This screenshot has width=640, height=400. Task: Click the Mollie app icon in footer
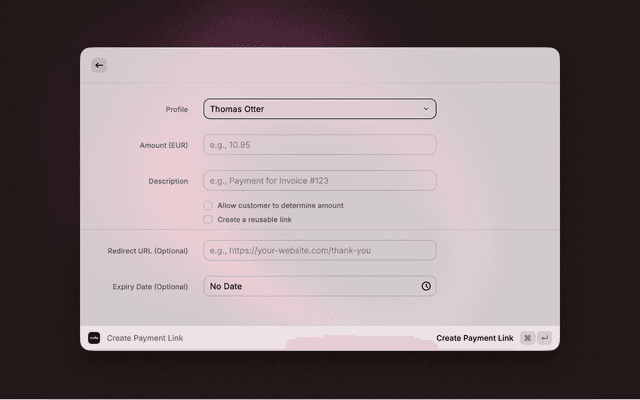tap(94, 338)
